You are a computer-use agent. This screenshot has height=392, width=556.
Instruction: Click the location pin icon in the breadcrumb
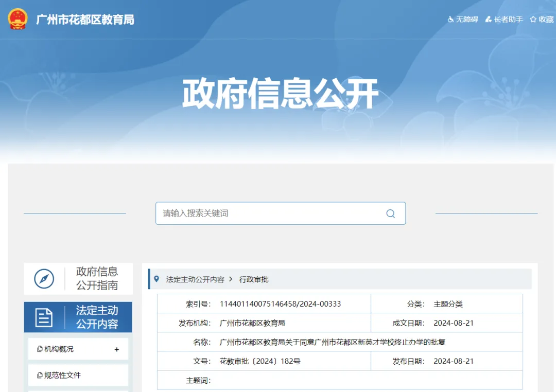point(157,278)
